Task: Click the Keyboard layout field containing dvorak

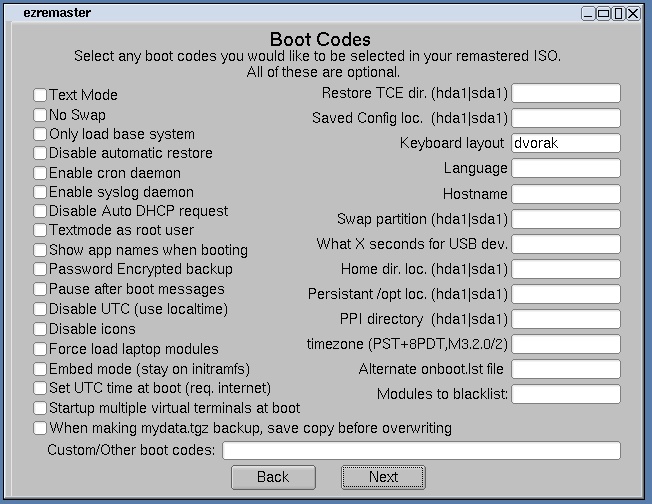Action: [565, 143]
